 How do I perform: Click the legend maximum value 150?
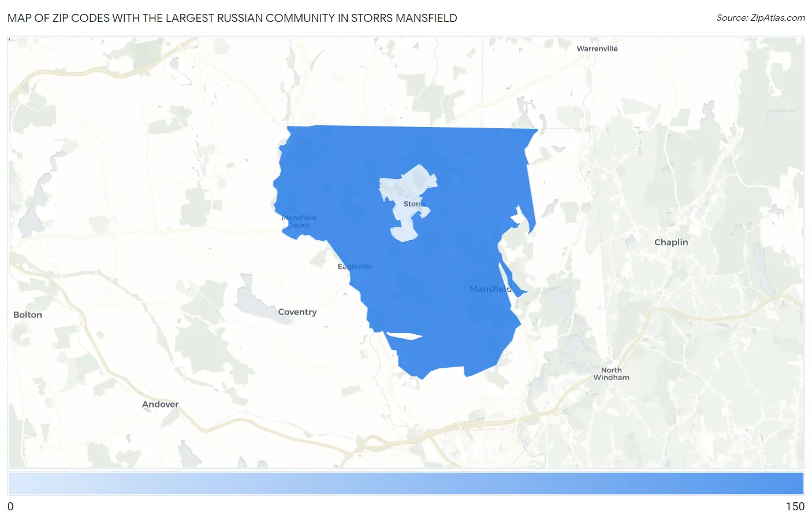pyautogui.click(x=795, y=506)
